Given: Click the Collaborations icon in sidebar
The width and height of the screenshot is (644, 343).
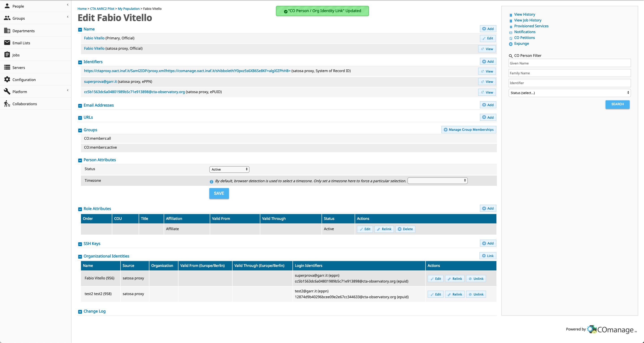Looking at the screenshot, I should tap(7, 104).
